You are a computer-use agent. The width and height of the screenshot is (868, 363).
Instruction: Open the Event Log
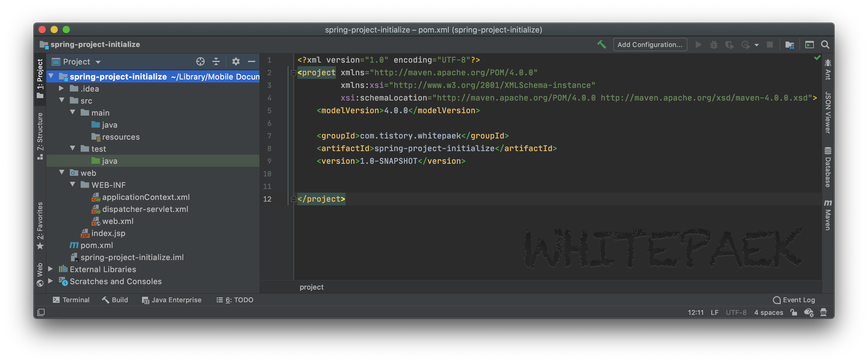(794, 299)
